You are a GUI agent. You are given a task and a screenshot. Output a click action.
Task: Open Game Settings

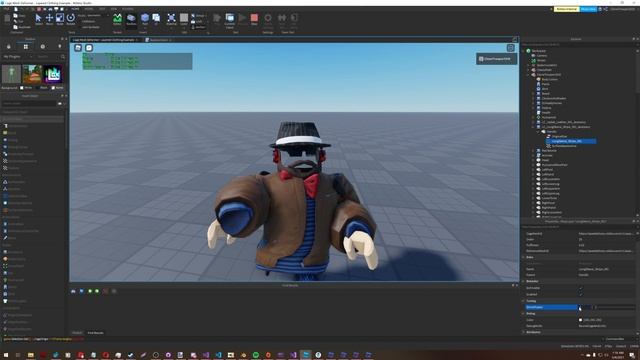click(268, 19)
